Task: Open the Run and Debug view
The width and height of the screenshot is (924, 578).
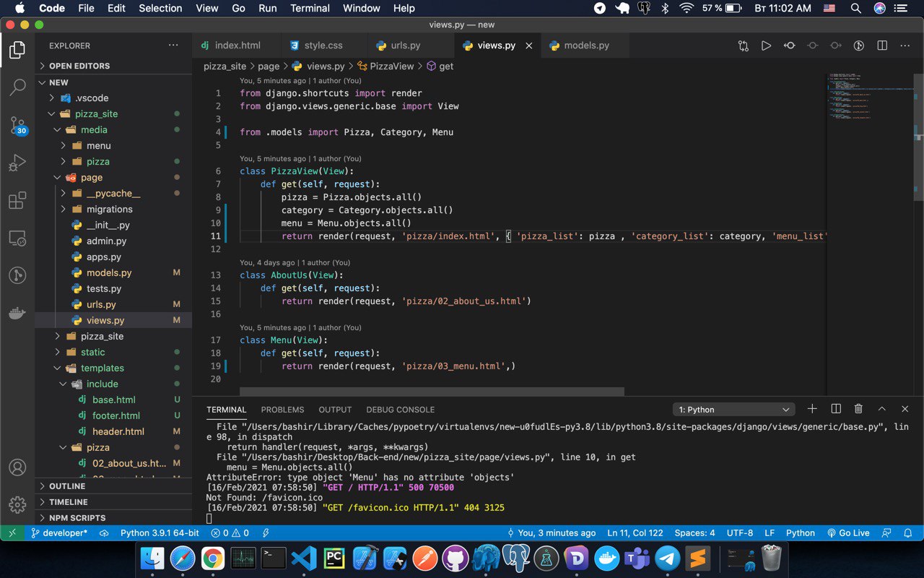Action: click(x=17, y=163)
